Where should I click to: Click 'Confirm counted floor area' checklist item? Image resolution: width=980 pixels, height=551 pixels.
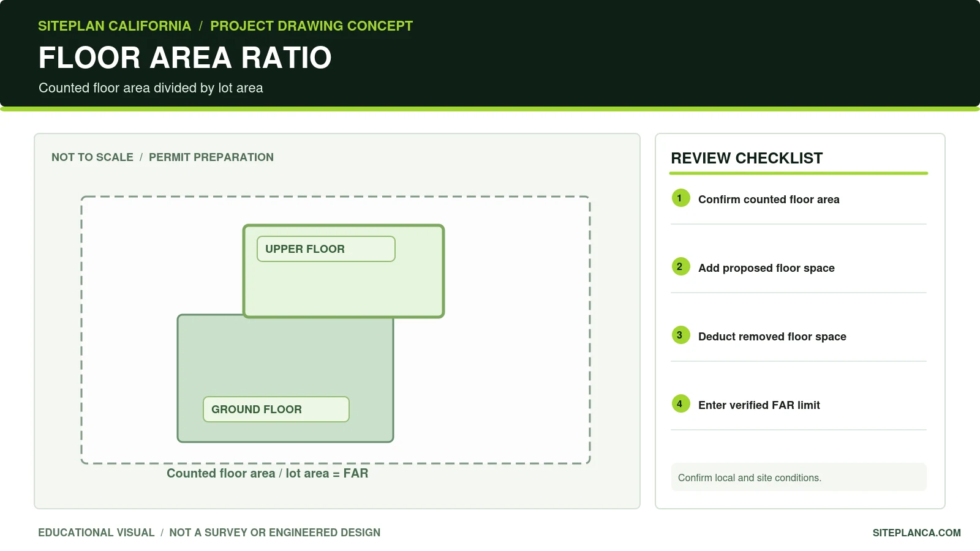(x=769, y=200)
